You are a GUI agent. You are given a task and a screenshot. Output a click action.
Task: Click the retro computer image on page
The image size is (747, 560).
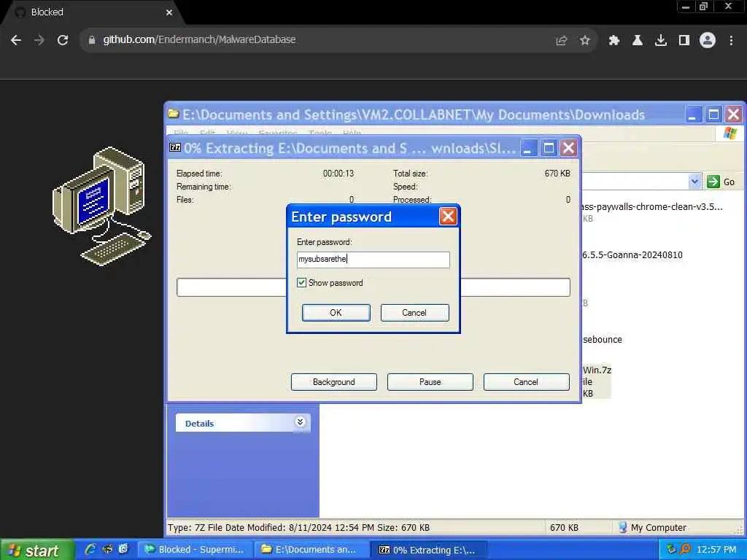coord(102,206)
